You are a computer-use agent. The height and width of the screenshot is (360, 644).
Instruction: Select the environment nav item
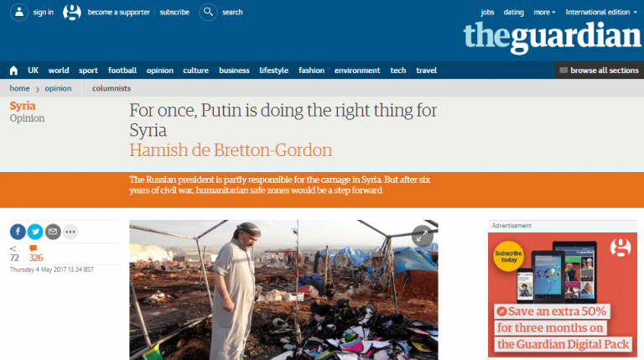pos(357,70)
